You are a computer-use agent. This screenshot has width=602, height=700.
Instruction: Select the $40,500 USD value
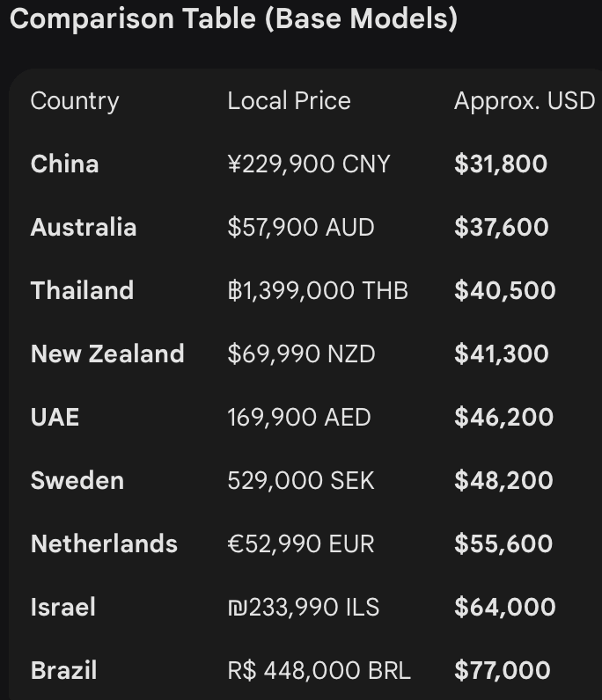click(x=504, y=291)
